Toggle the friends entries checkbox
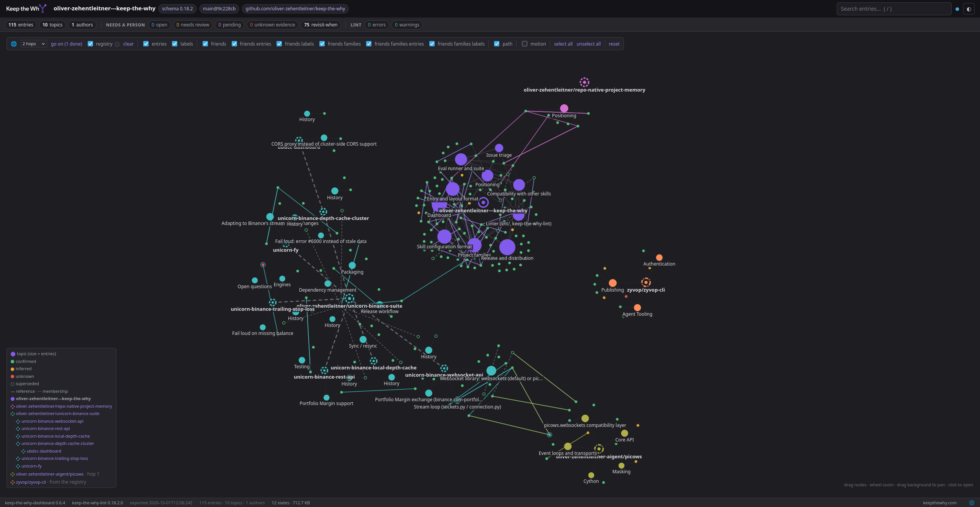The image size is (980, 507). (x=234, y=44)
